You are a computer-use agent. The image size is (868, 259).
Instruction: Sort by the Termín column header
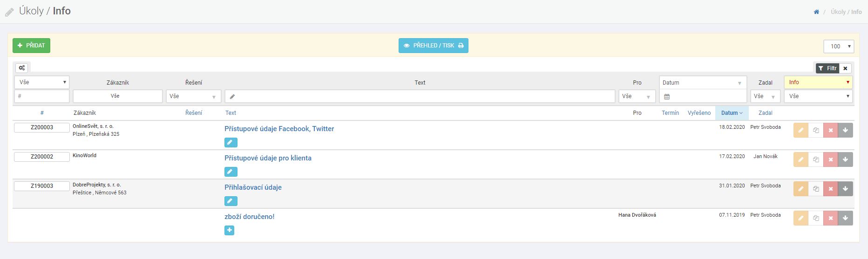coord(670,113)
